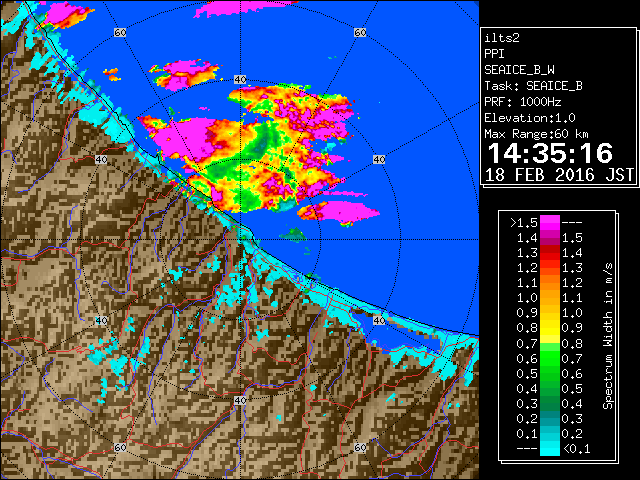
Task: Pick the red legend swatch beside left-column 1.3
Action: [550, 253]
